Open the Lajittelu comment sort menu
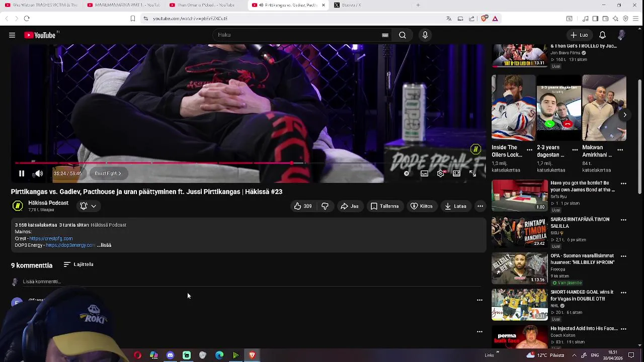The image size is (644, 362). [x=78, y=264]
